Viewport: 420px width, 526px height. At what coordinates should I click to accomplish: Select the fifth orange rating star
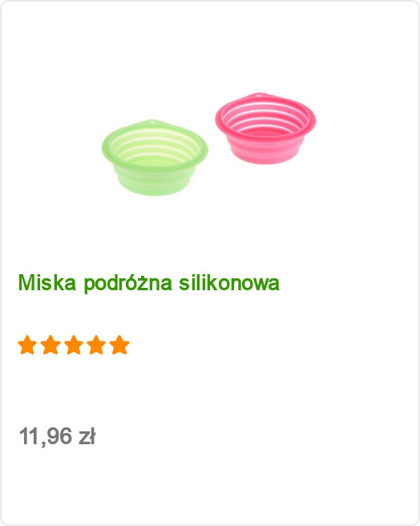[119, 345]
